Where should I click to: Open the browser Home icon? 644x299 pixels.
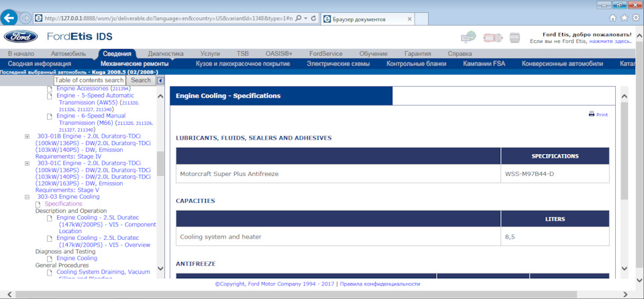[612, 18]
